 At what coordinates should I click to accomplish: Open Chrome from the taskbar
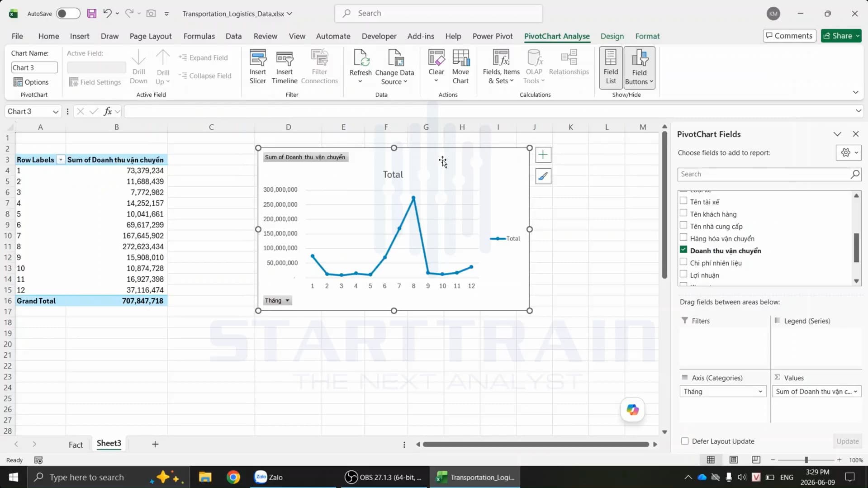pyautogui.click(x=233, y=477)
